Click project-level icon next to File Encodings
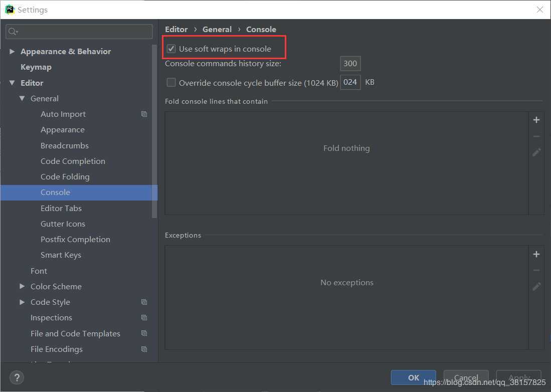This screenshot has height=392, width=551. tap(144, 349)
